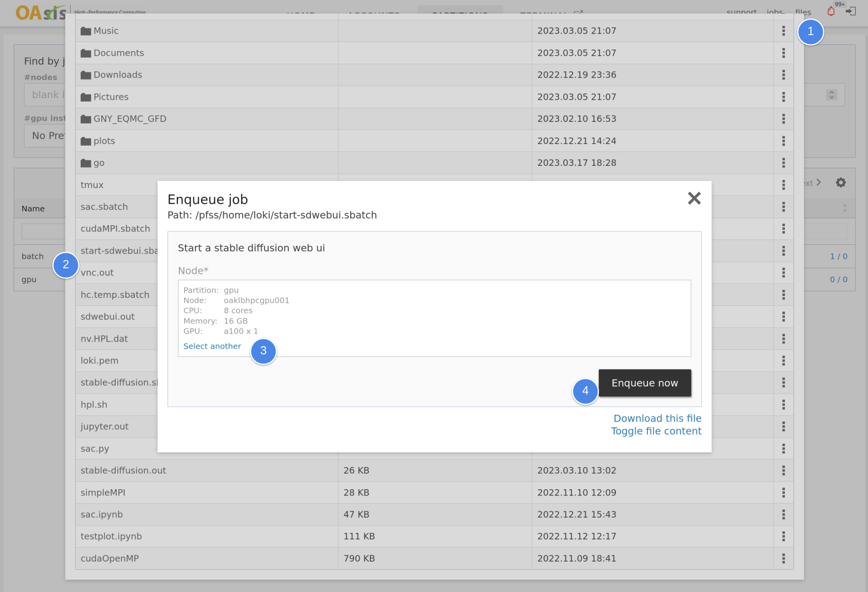Image resolution: width=868 pixels, height=592 pixels.
Task: Select the cudaMPI.sbatch file
Action: pos(115,228)
